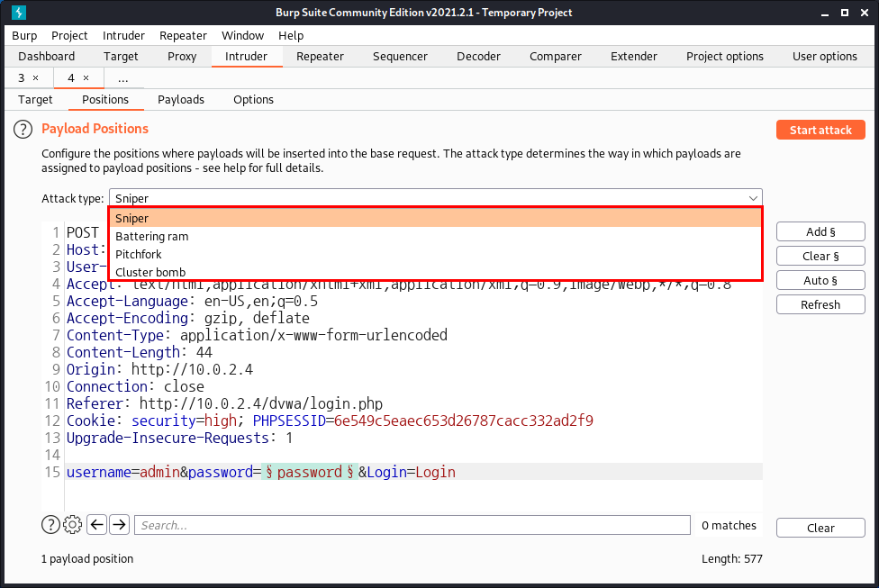The height and width of the screenshot is (588, 879).
Task: Switch to the Intruder tab
Action: point(246,57)
